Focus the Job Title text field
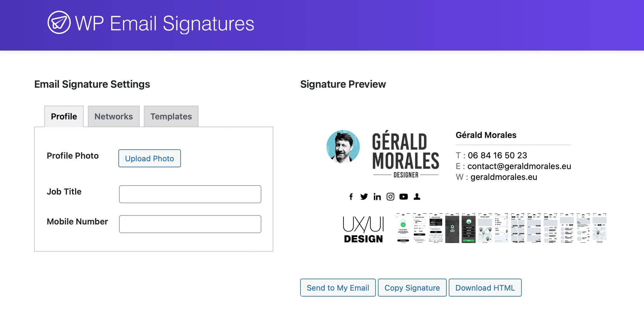Image resolution: width=644 pixels, height=325 pixels. tap(190, 194)
